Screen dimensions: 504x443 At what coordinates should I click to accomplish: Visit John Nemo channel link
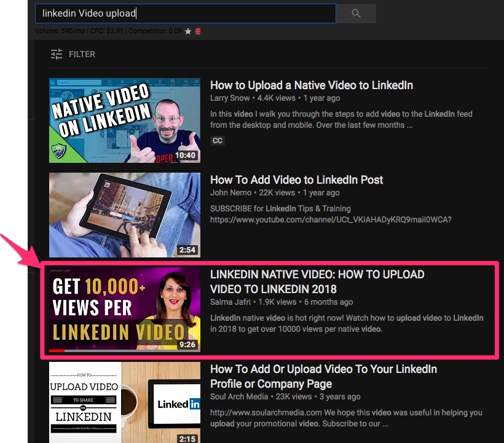coord(230,192)
